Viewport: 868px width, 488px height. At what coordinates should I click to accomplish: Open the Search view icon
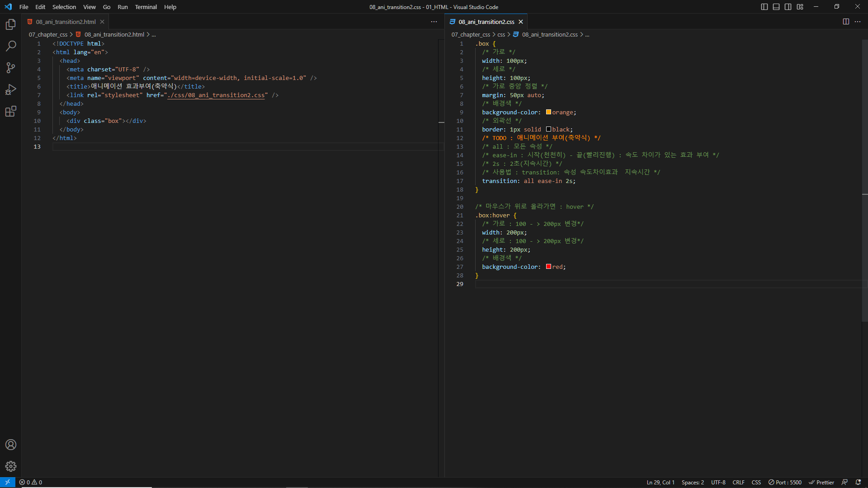pos(10,46)
